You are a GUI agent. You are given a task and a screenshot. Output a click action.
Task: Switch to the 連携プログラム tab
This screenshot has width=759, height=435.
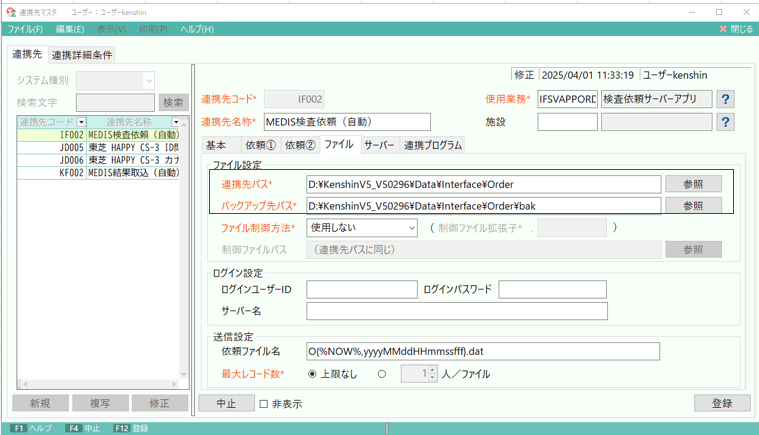coord(433,145)
